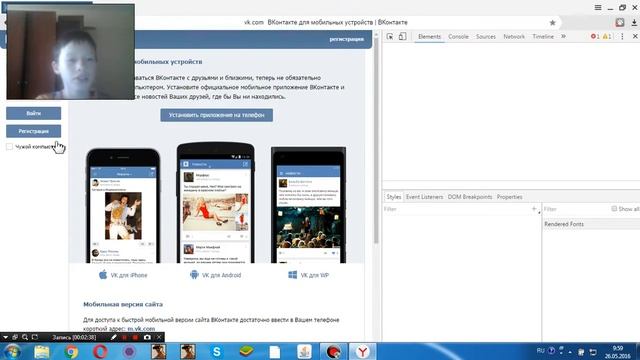640x360 pixels.
Task: Click the Apple logo next to VK для iPhone
Action: click(x=103, y=275)
